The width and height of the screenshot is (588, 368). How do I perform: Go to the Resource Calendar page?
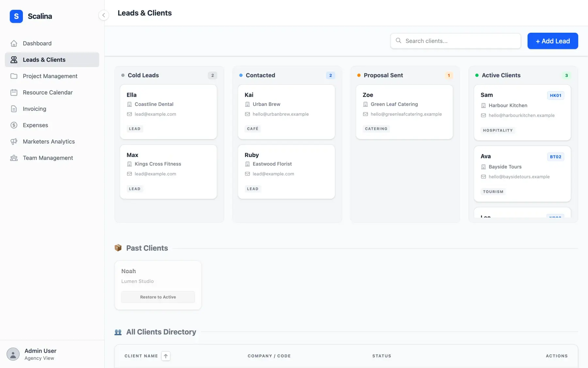(x=52, y=92)
